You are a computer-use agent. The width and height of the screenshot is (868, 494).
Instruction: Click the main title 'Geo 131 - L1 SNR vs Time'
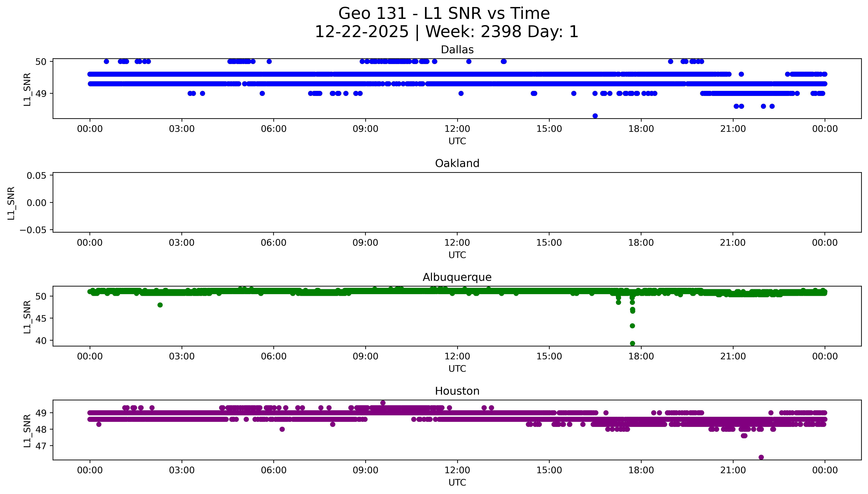[x=444, y=14]
